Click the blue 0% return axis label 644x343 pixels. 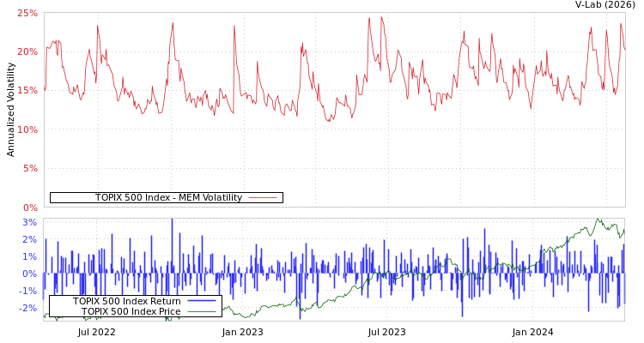[29, 274]
